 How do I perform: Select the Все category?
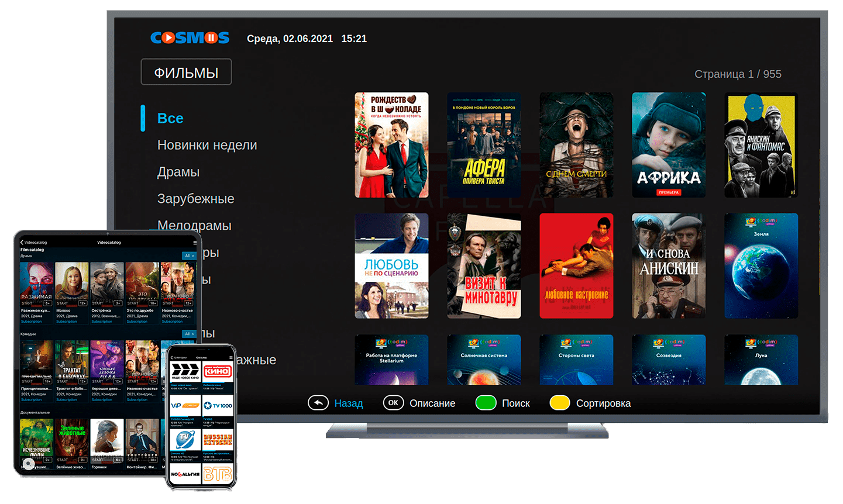pyautogui.click(x=170, y=118)
